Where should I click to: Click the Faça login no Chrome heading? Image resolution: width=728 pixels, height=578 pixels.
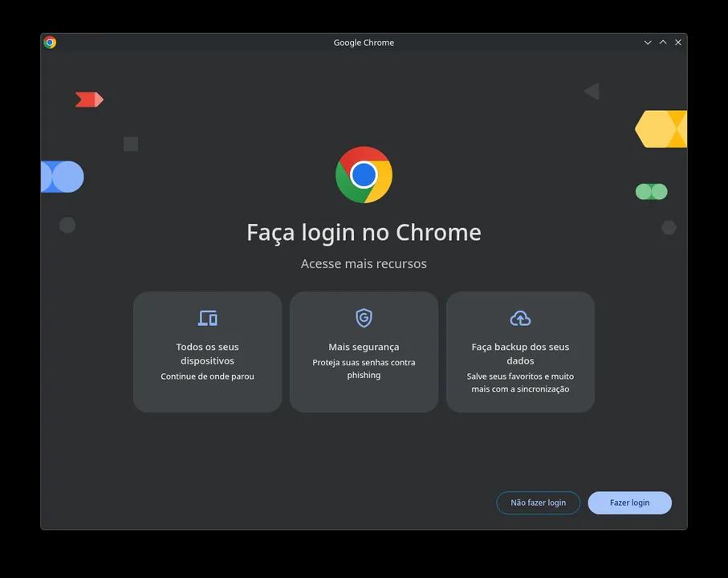[x=364, y=232]
